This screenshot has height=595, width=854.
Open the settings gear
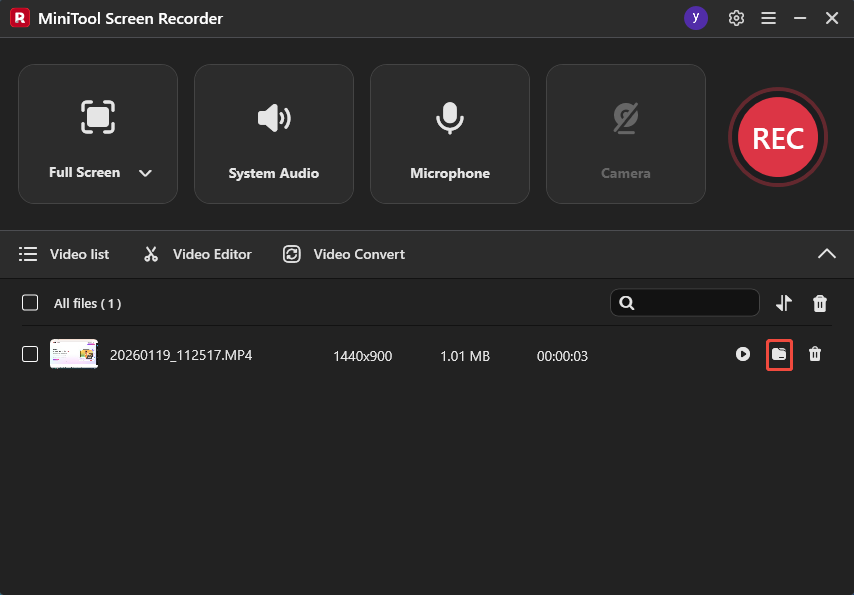click(736, 18)
